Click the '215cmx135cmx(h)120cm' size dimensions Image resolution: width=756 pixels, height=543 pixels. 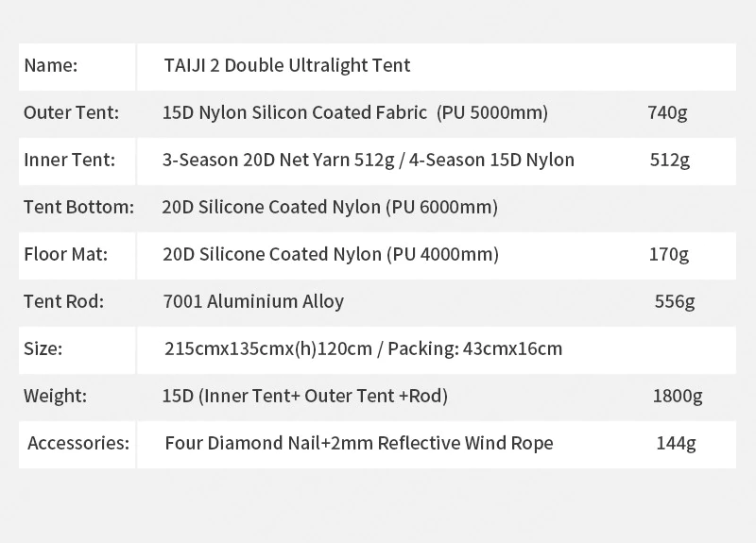click(x=268, y=348)
